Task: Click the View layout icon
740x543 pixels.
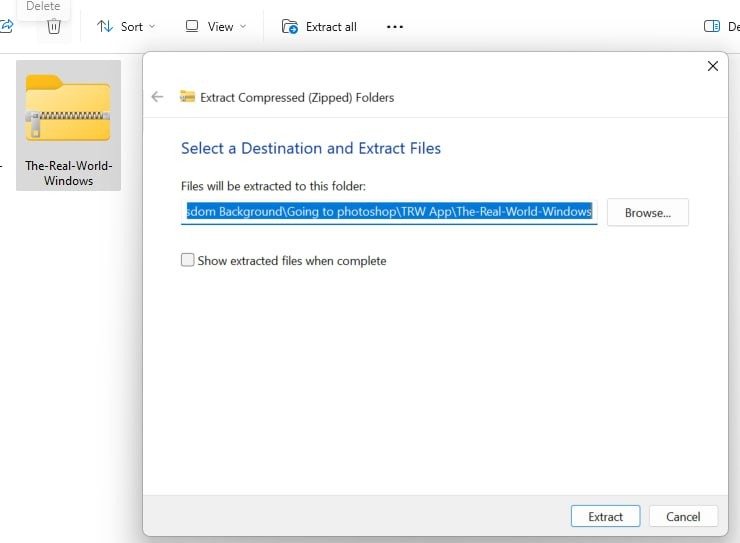Action: point(192,27)
